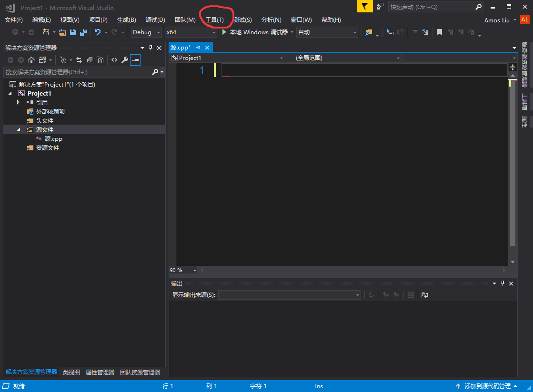Toggle auto-hide pin of Solution Explorer
This screenshot has height=392, width=533.
point(151,48)
